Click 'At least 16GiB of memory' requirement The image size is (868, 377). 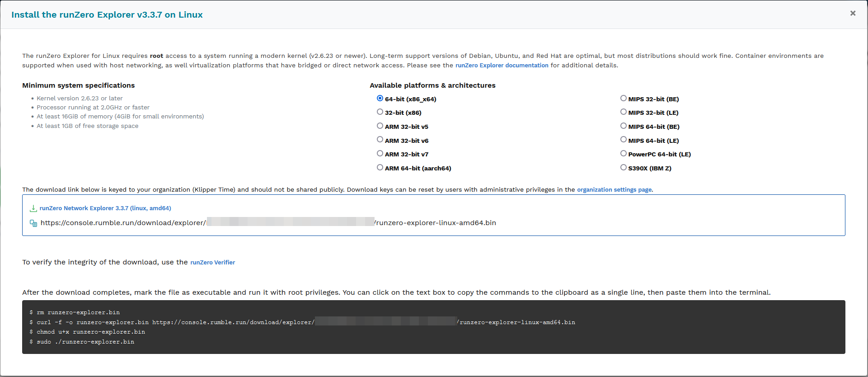coord(120,117)
